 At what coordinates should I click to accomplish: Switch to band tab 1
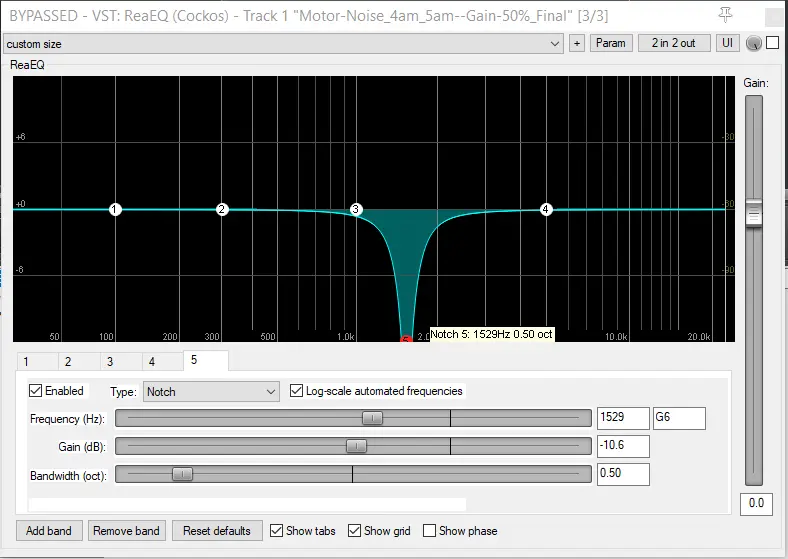tap(26, 362)
